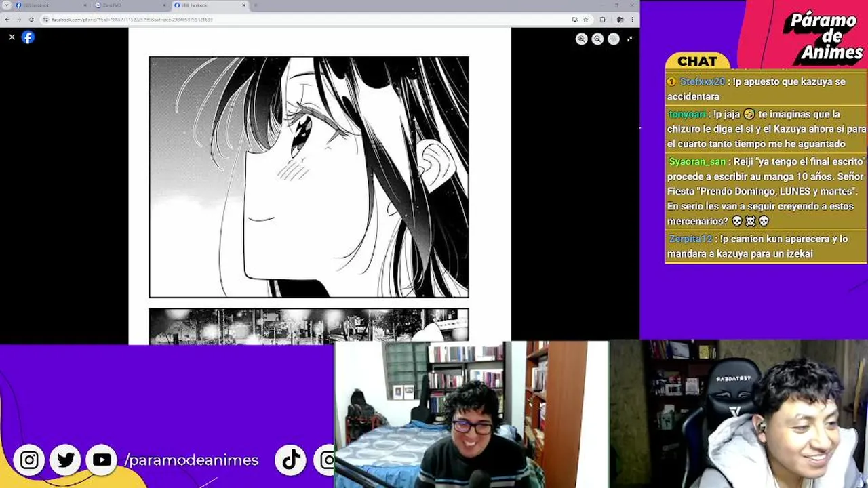Click username Syaoran_san in chat
The image size is (868, 488).
697,161
